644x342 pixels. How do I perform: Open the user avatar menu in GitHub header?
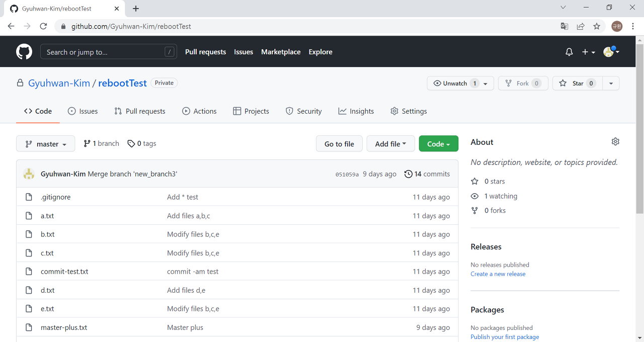click(611, 52)
